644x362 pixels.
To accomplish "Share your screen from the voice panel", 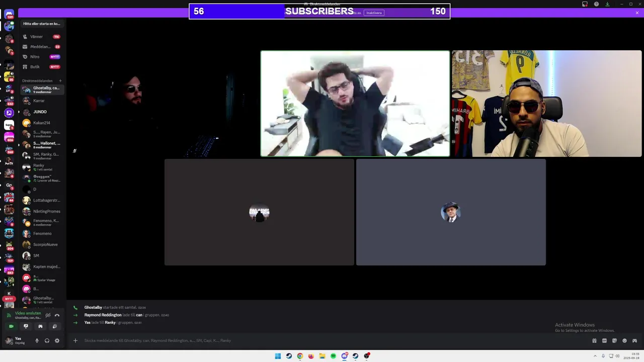I will click(x=26, y=326).
